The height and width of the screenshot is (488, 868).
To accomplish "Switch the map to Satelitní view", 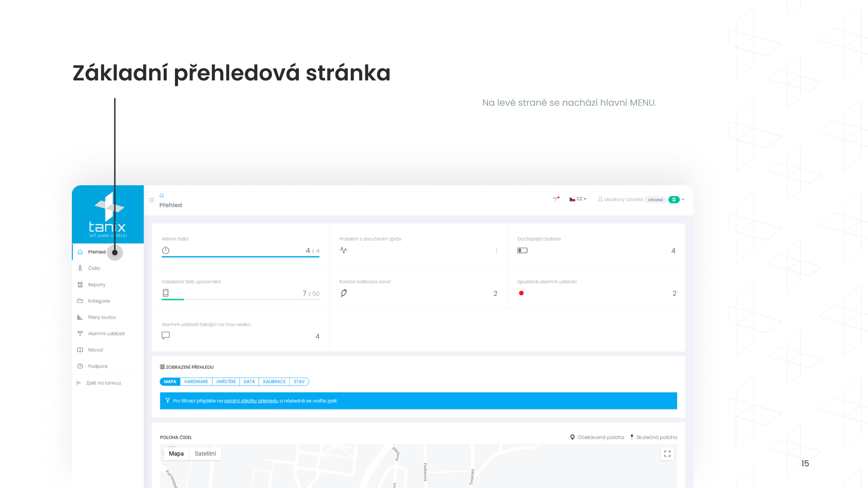I will point(205,454).
